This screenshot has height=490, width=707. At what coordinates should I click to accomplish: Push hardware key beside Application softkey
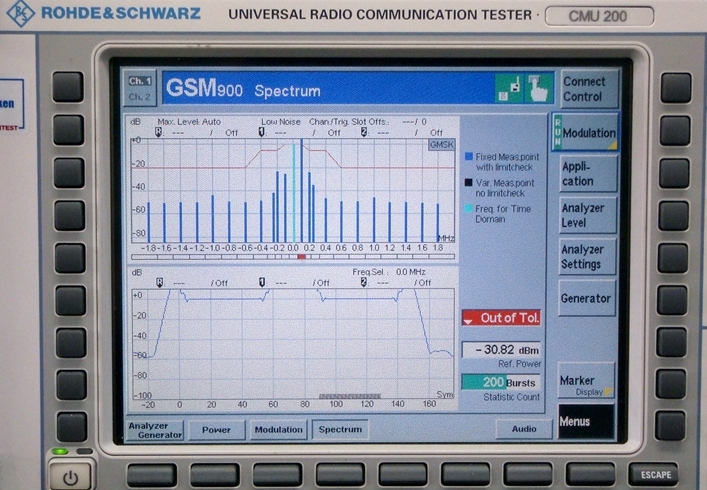click(674, 173)
